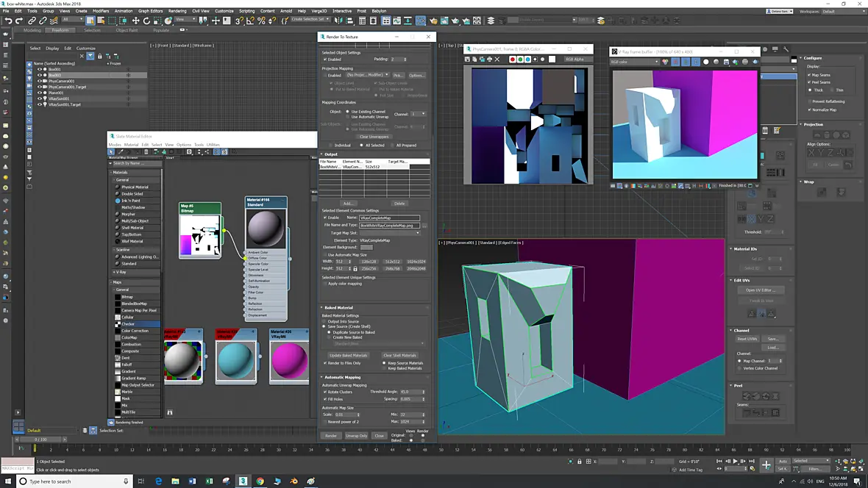The height and width of the screenshot is (488, 868).
Task: Click the Element Background color swatch
Action: tap(366, 248)
